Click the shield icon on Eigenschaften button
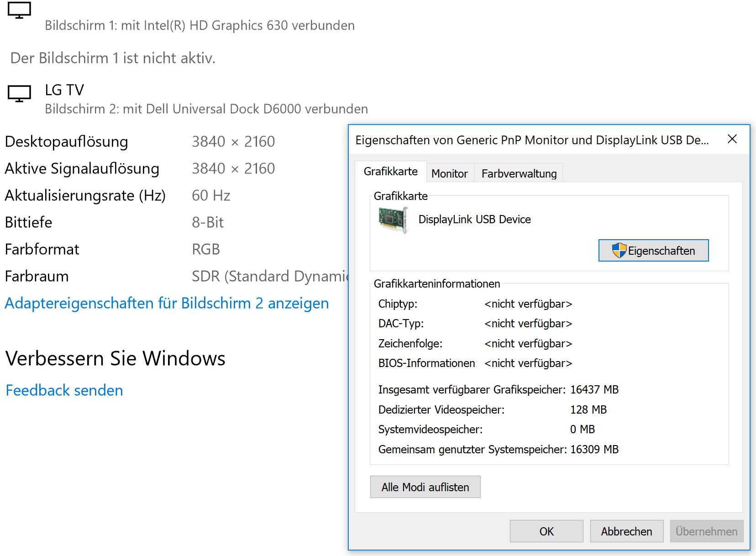The width and height of the screenshot is (756, 556). (619, 250)
